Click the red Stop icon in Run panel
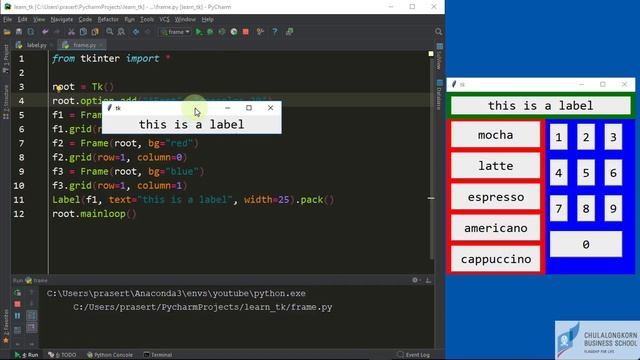 [18, 304]
